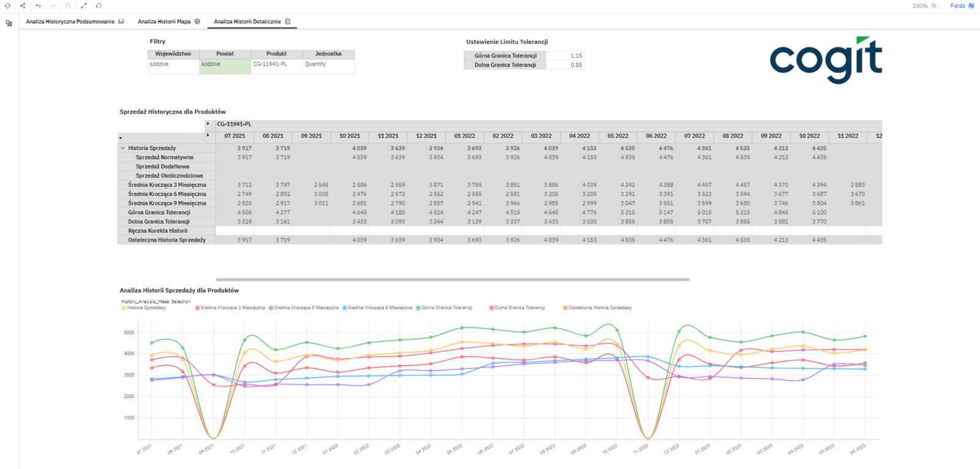980x469 pixels.
Task: Toggle Historia Sprzedaży legend marker
Action: click(124, 308)
